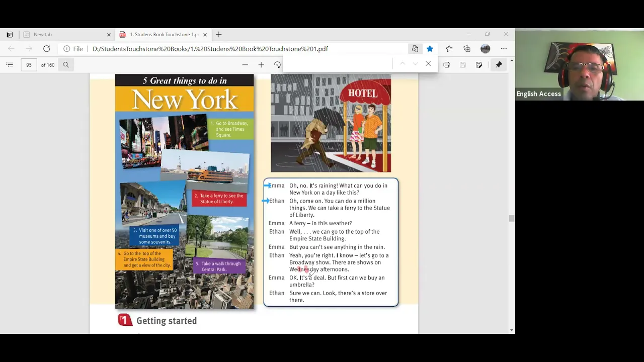Toggle the pin PDF toolbar button
Image resolution: width=644 pixels, height=362 pixels.
pos(499,65)
